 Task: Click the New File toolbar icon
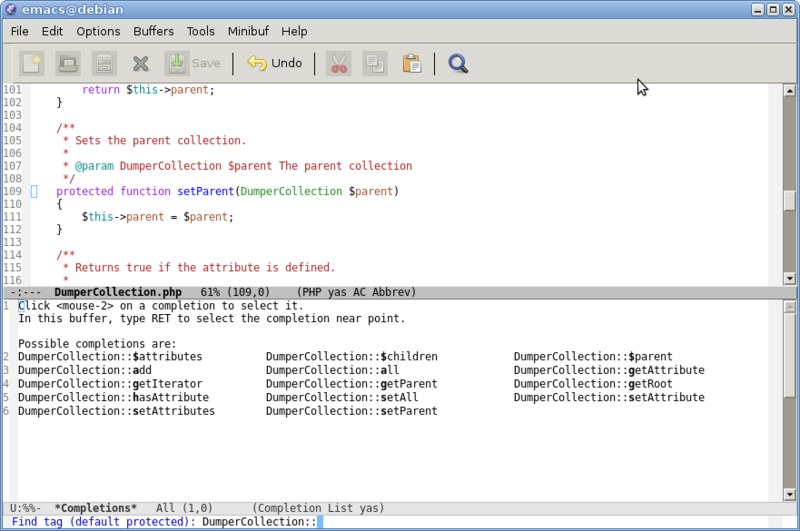tap(32, 63)
